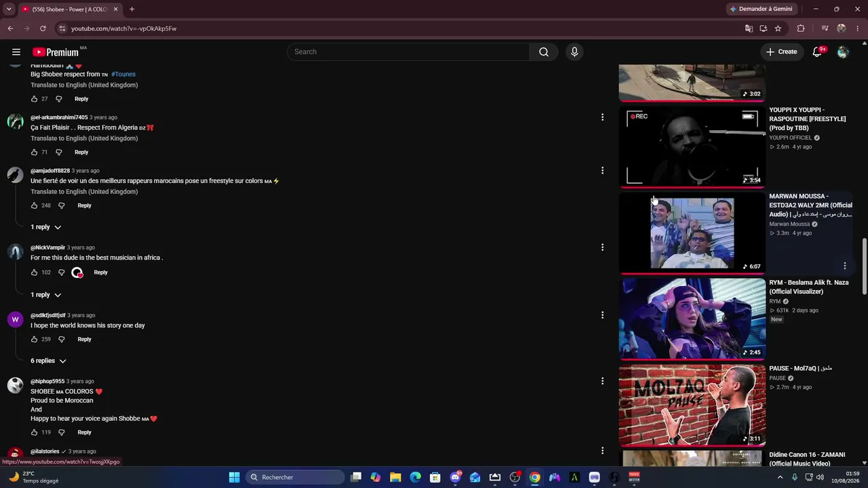Open Discord from the taskbar
This screenshot has width=868, height=488.
click(x=455, y=477)
